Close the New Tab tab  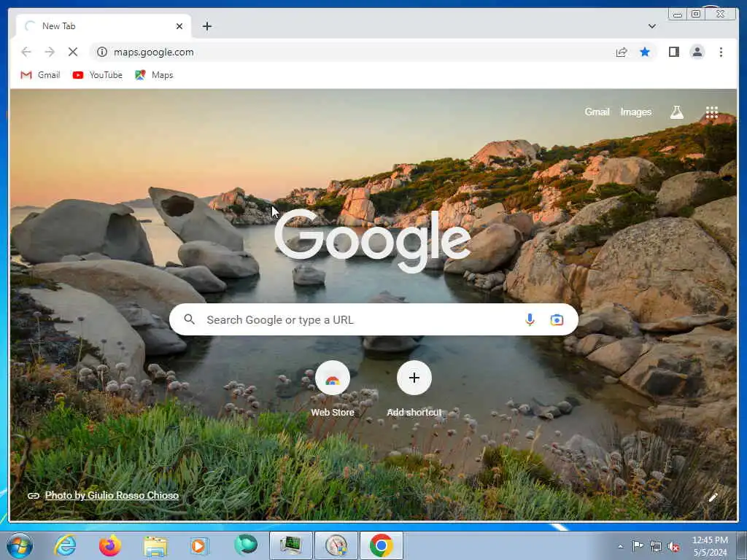pyautogui.click(x=179, y=26)
